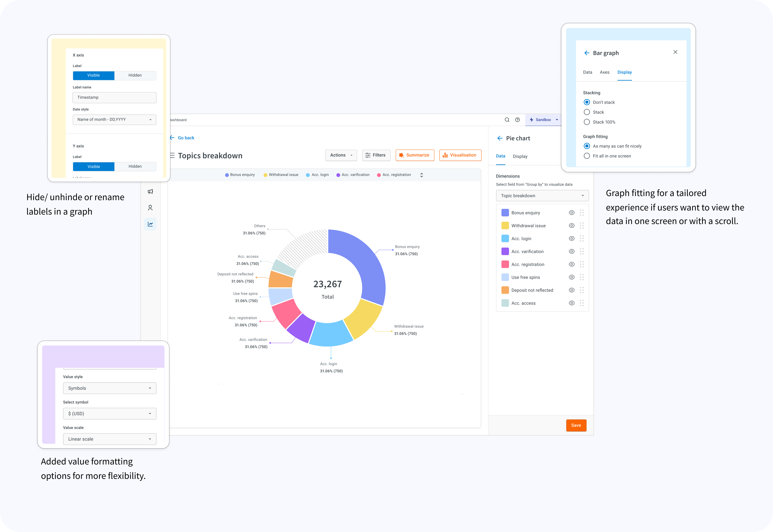Open Axes tab in Bar graph panel

tap(605, 72)
